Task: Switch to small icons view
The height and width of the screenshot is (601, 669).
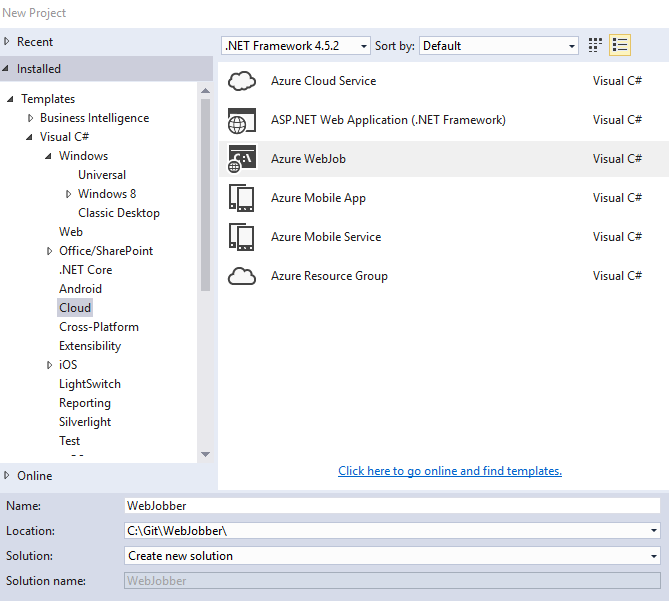Action: tap(595, 45)
